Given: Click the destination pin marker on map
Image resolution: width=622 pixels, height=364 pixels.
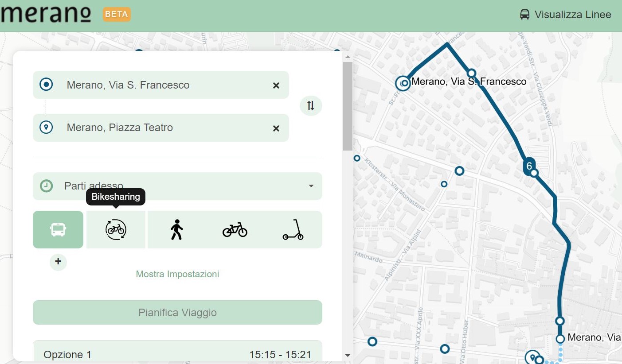Looking at the screenshot, I should tap(532, 357).
